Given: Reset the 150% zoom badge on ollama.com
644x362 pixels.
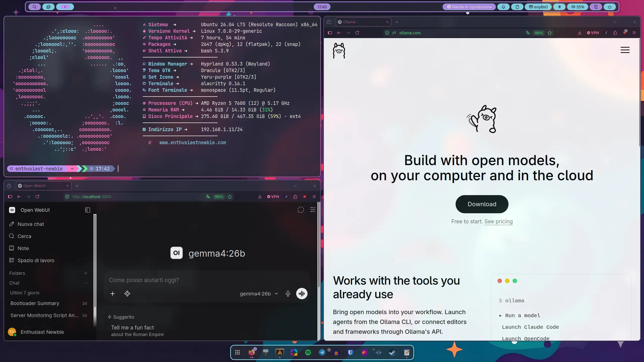Looking at the screenshot, I should coord(538,33).
